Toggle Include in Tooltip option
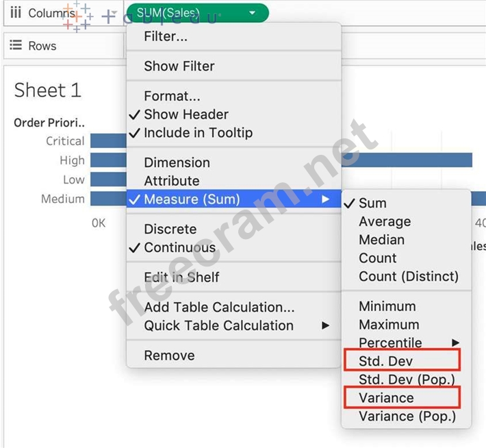Screen dimensions: 486x448 tap(197, 133)
